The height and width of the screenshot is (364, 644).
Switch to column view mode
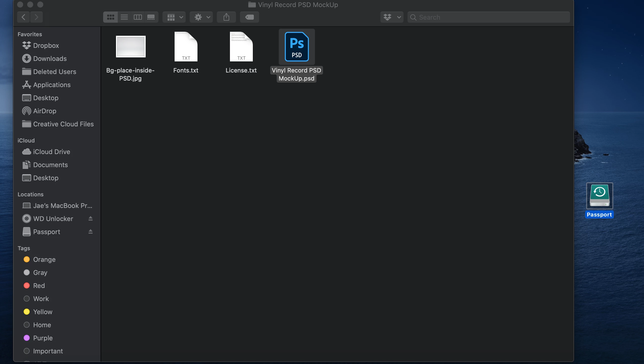click(x=138, y=17)
